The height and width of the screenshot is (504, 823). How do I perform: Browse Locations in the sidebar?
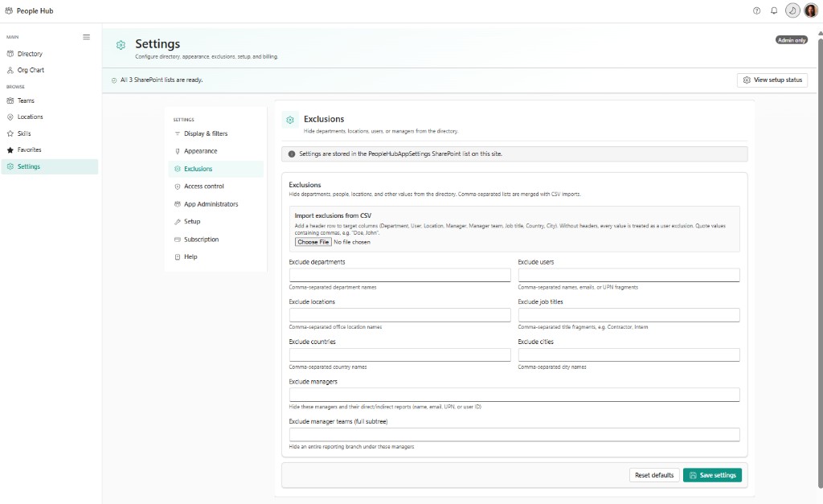[50, 117]
